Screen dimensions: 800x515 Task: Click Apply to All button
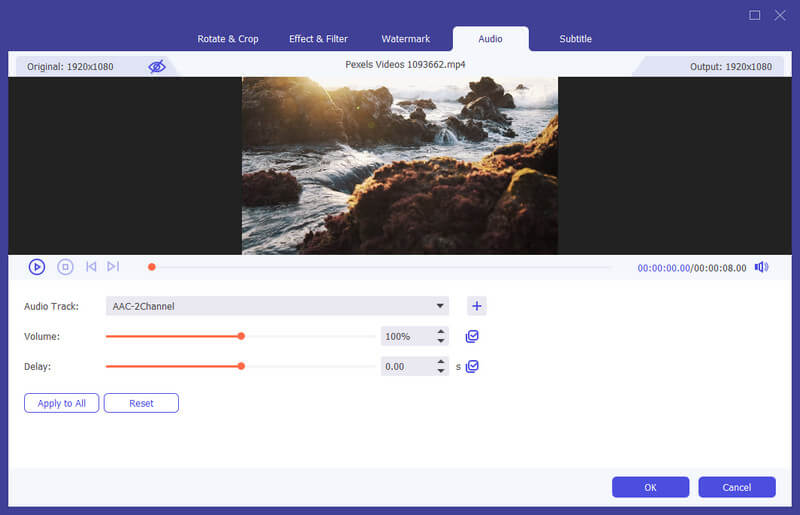pos(62,403)
